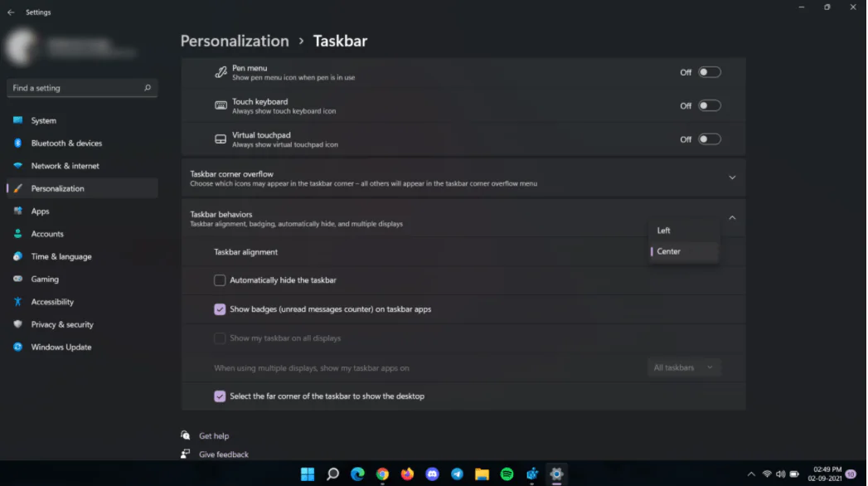Open Spotify from the taskbar
The image size is (868, 486).
pos(507,474)
